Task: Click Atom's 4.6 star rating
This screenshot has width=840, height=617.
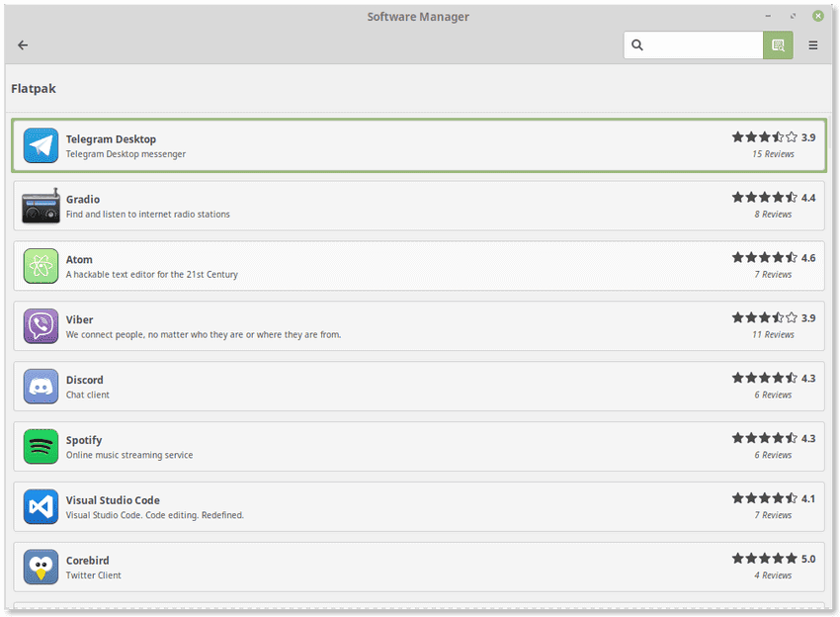Action: pyautogui.click(x=774, y=258)
